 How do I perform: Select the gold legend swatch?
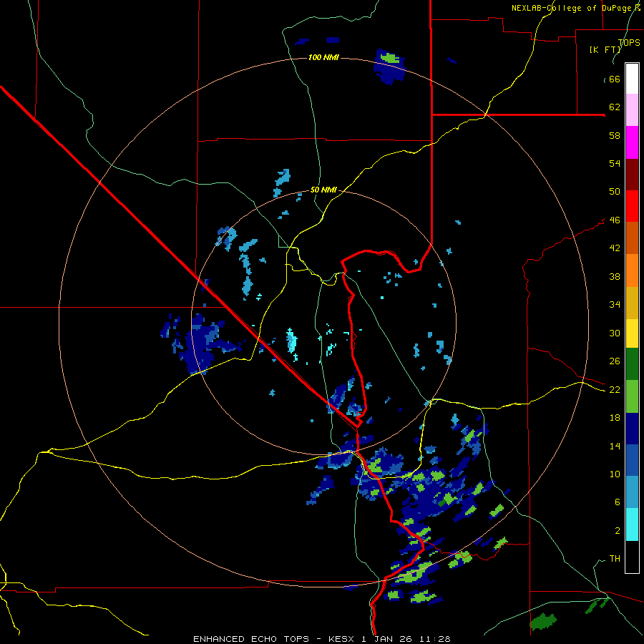point(632,302)
